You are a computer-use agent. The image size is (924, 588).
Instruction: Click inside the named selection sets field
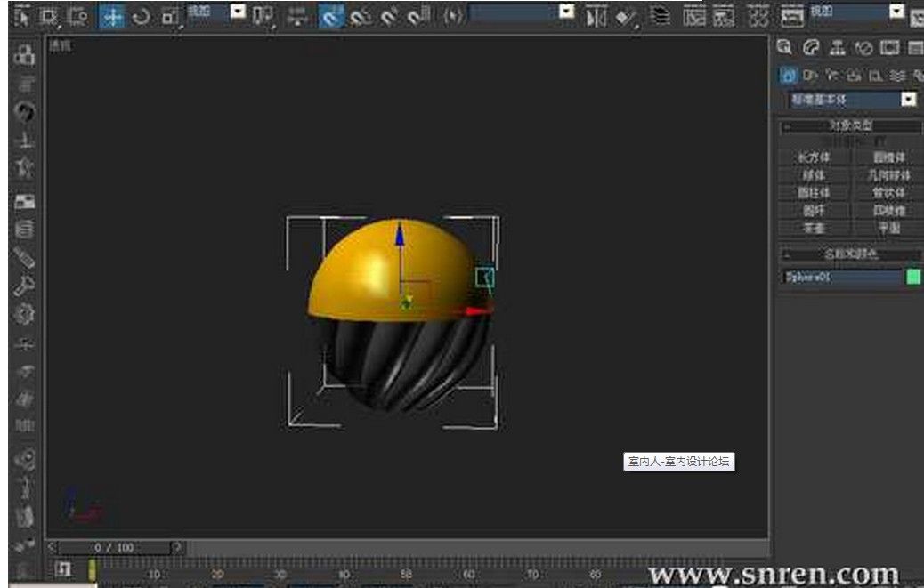click(513, 12)
